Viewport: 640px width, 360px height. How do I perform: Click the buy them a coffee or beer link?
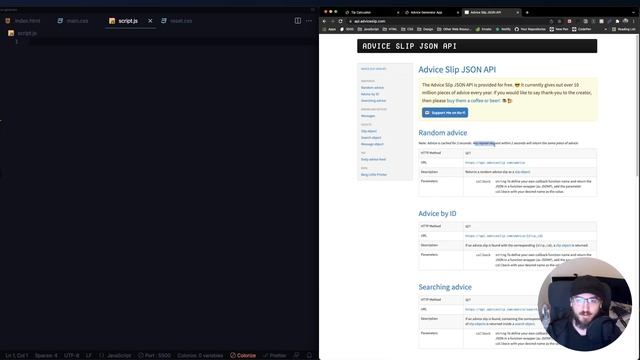click(x=473, y=100)
